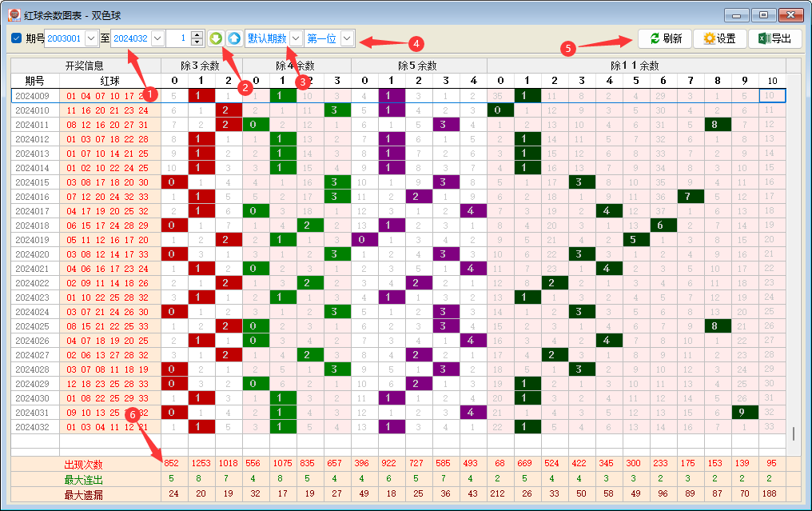Click the 出现次数 summary row label
812x511 pixels.
click(83, 465)
